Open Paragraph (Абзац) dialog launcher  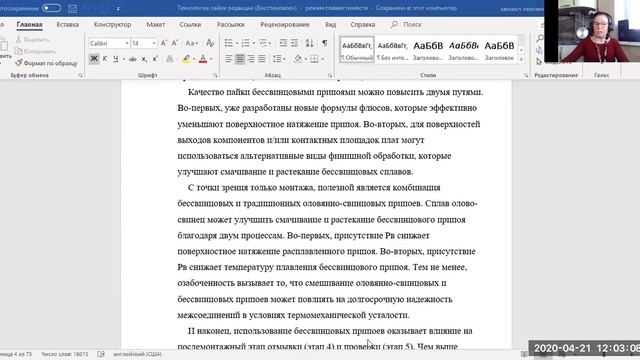(x=330, y=76)
